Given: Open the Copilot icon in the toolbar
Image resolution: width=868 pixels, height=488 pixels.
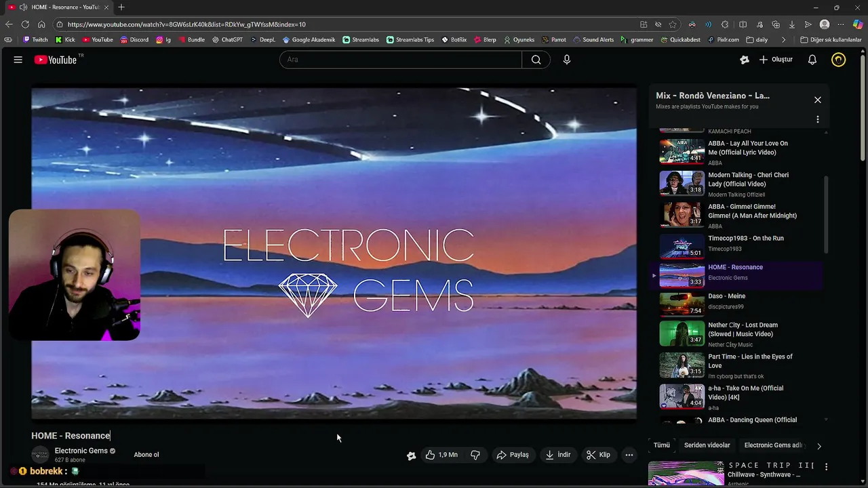Looking at the screenshot, I should pyautogui.click(x=858, y=24).
